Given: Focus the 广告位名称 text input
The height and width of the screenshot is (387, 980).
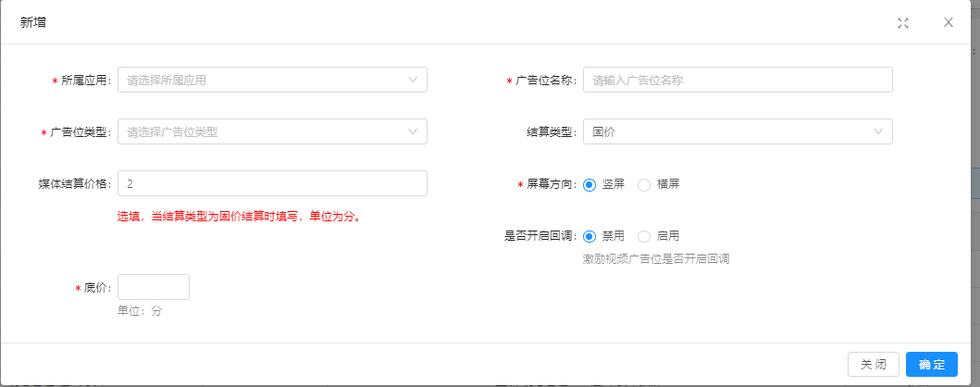Looking at the screenshot, I should pyautogui.click(x=737, y=80).
